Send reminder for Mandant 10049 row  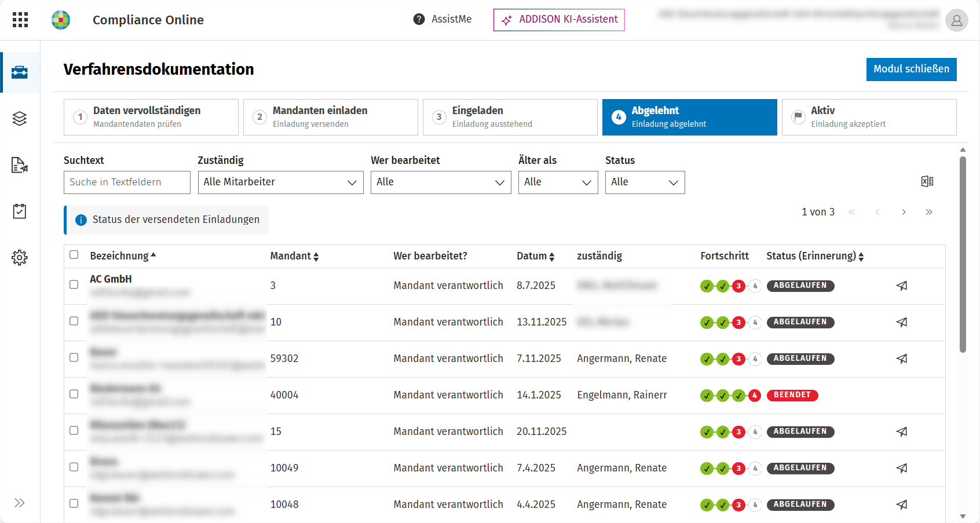coord(902,468)
